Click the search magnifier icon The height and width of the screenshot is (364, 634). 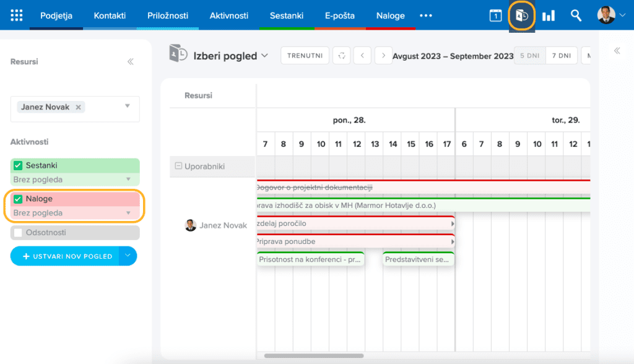coord(576,15)
